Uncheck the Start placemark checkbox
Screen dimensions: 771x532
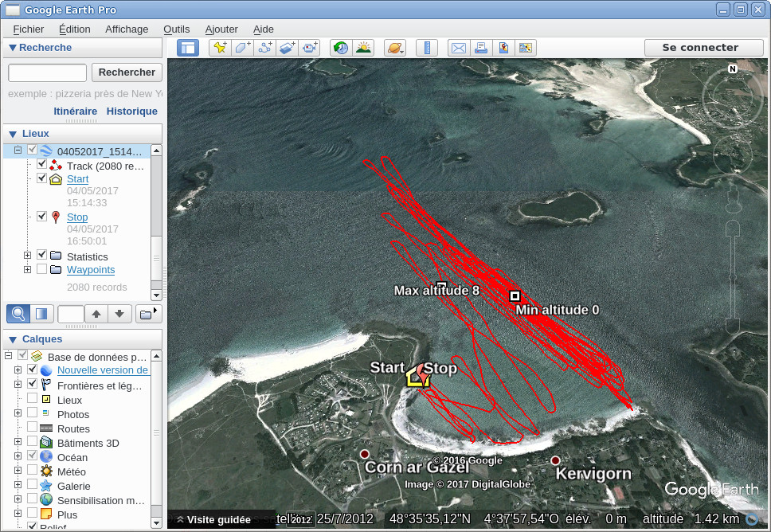(41, 178)
